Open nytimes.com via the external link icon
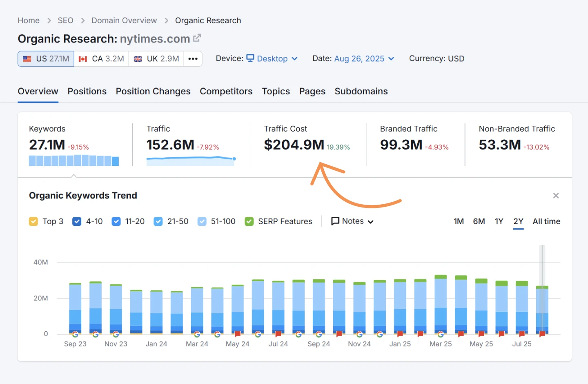The image size is (588, 384). pos(197,38)
